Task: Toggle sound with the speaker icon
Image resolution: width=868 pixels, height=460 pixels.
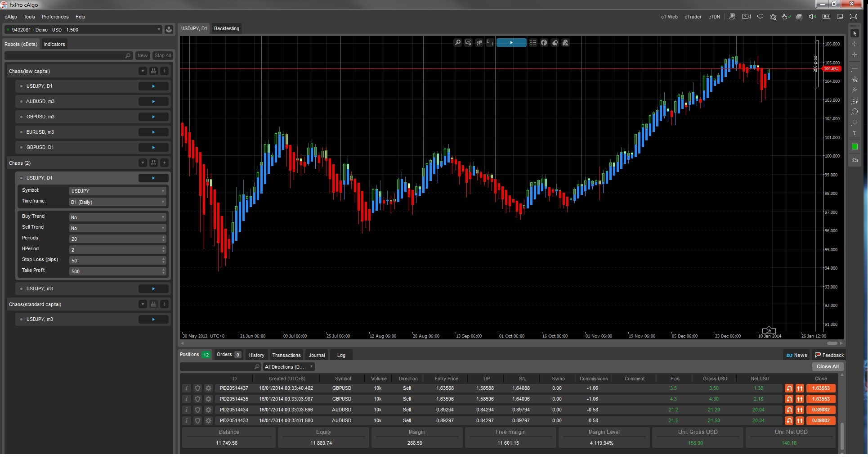Action: click(x=812, y=17)
